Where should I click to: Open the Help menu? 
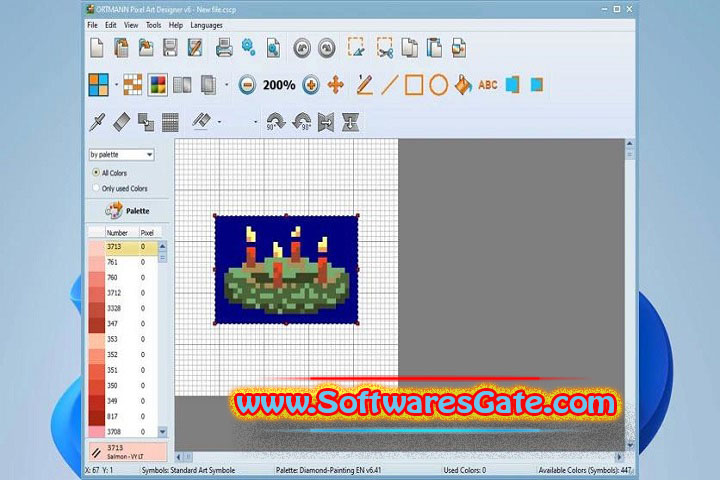[175, 25]
